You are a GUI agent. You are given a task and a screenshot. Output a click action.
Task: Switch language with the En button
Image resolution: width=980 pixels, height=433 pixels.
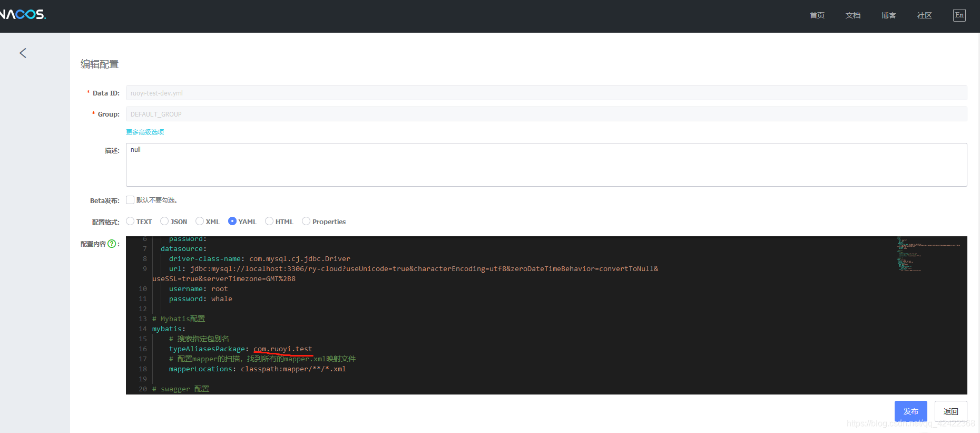tap(959, 15)
